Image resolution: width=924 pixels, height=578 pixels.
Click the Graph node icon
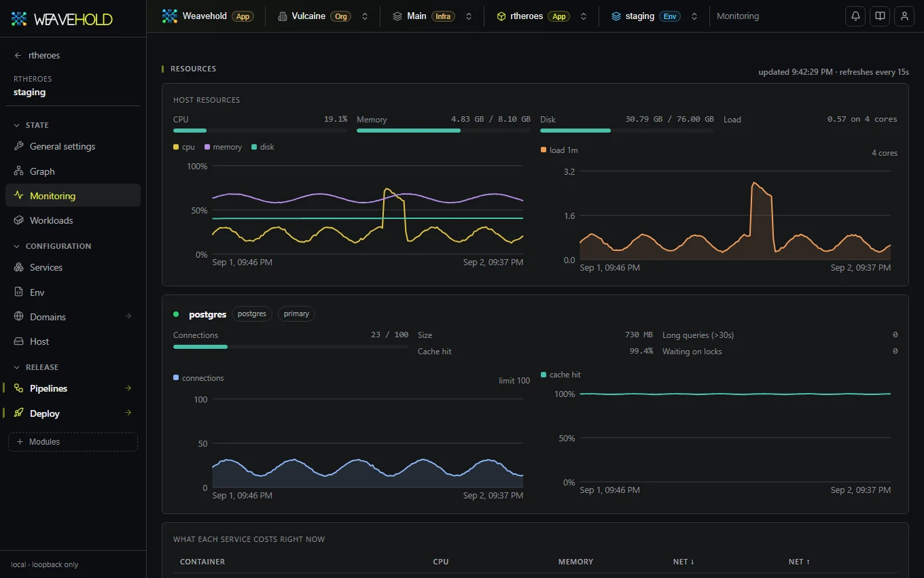[18, 171]
